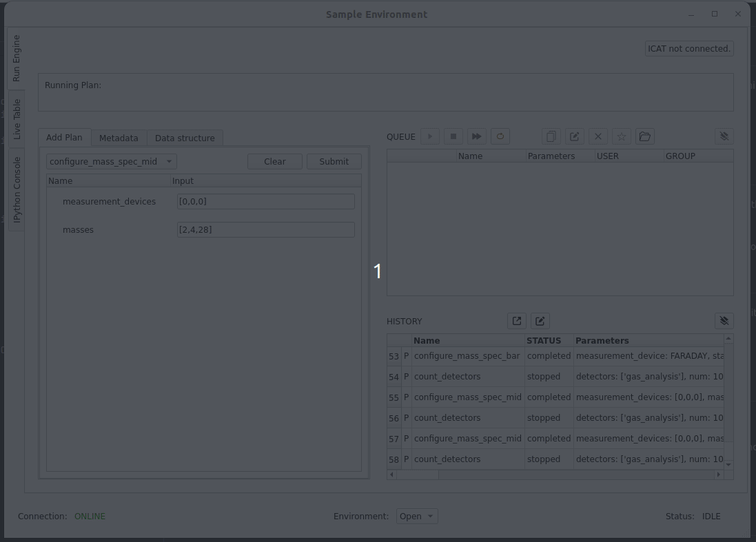
Task: Click the Clear button
Action: coord(275,161)
